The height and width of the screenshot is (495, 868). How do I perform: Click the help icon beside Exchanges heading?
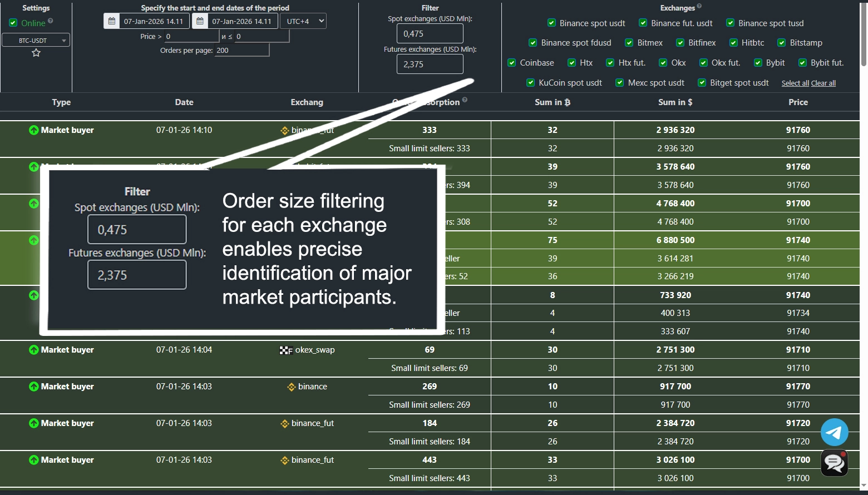pos(699,7)
